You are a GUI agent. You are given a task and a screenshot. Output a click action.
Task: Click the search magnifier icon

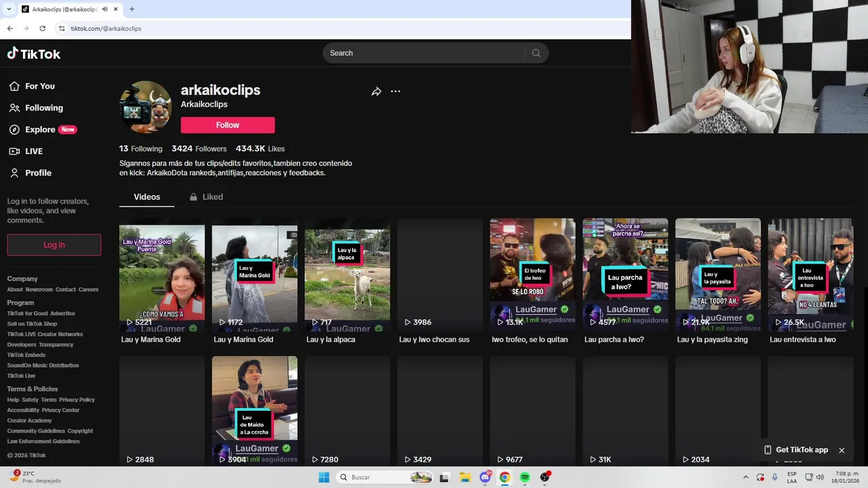(x=536, y=53)
